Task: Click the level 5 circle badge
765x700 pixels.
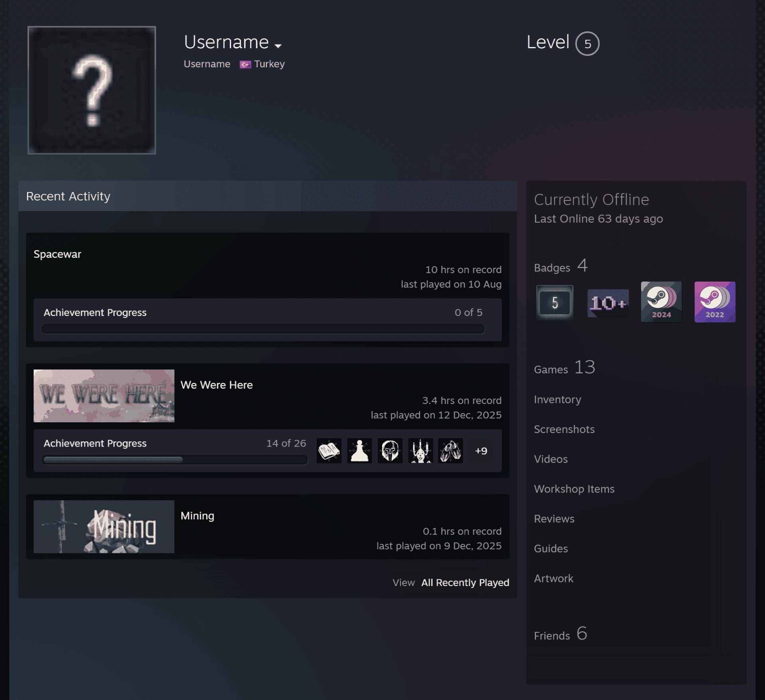Action: [587, 43]
